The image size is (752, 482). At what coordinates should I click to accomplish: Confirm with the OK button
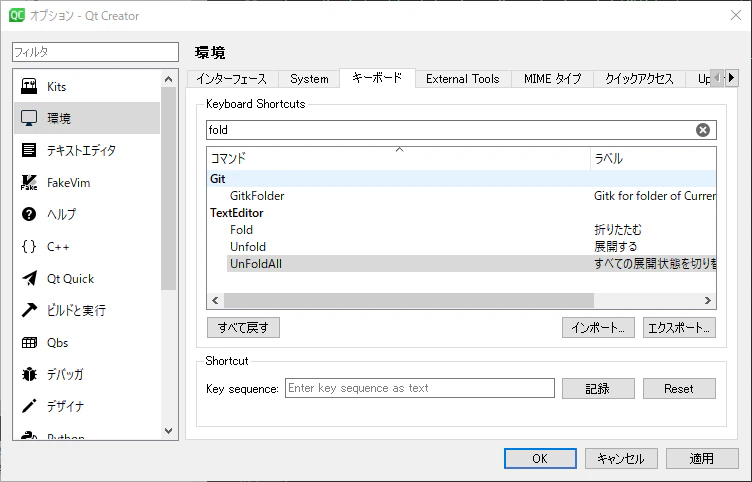pos(540,458)
